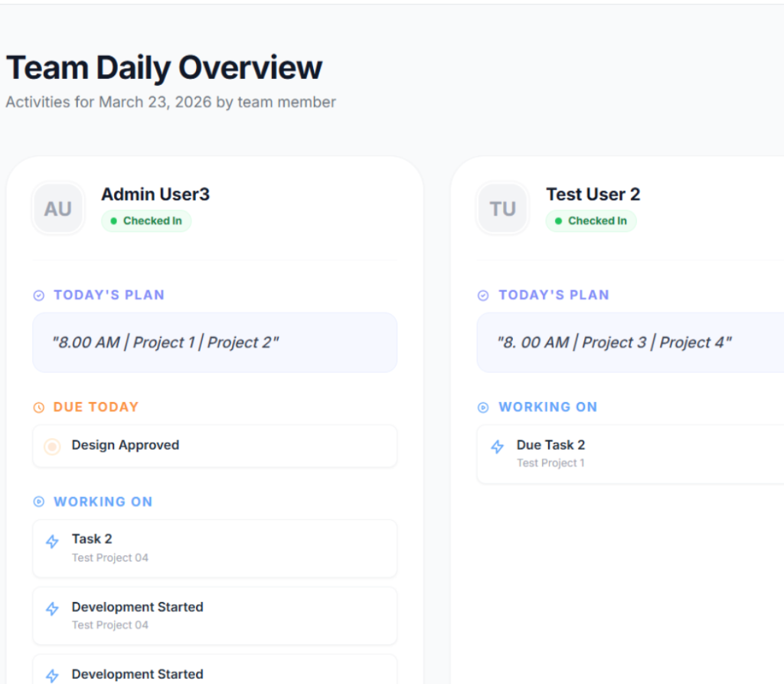This screenshot has height=684, width=784.
Task: Click the TU avatar for Test User 2
Action: (x=503, y=208)
